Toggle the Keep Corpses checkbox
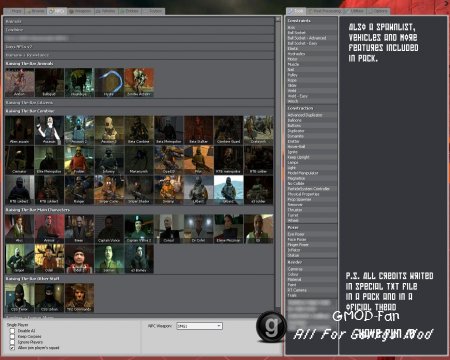The image size is (450, 360). (12, 336)
